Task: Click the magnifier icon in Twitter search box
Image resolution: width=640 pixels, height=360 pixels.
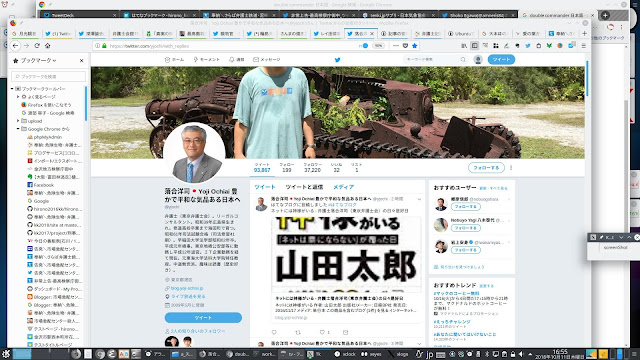Action: (x=463, y=60)
